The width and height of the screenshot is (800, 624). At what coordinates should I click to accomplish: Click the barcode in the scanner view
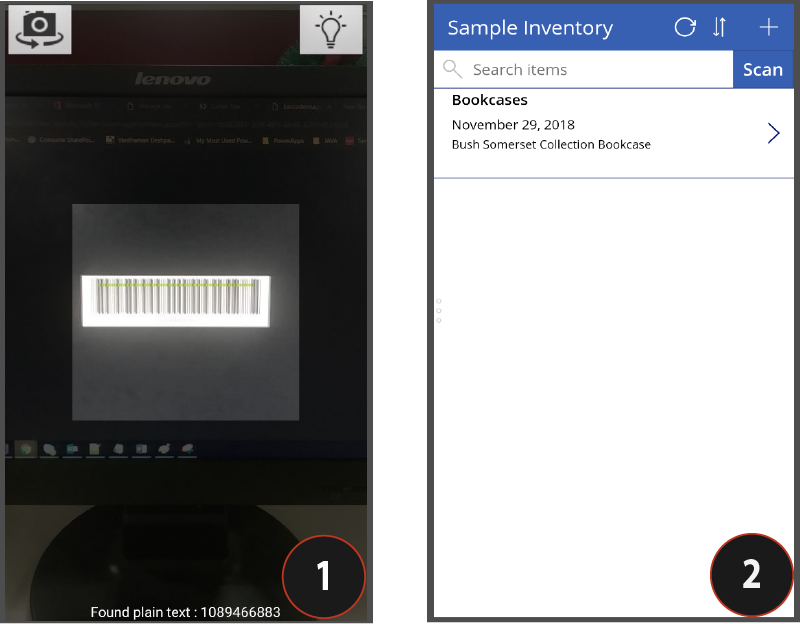click(x=176, y=301)
